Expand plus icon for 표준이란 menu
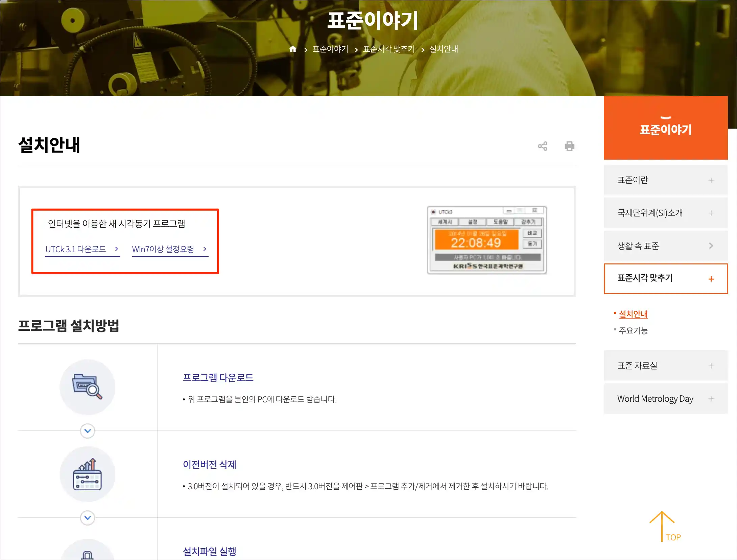The width and height of the screenshot is (737, 560). click(x=711, y=180)
